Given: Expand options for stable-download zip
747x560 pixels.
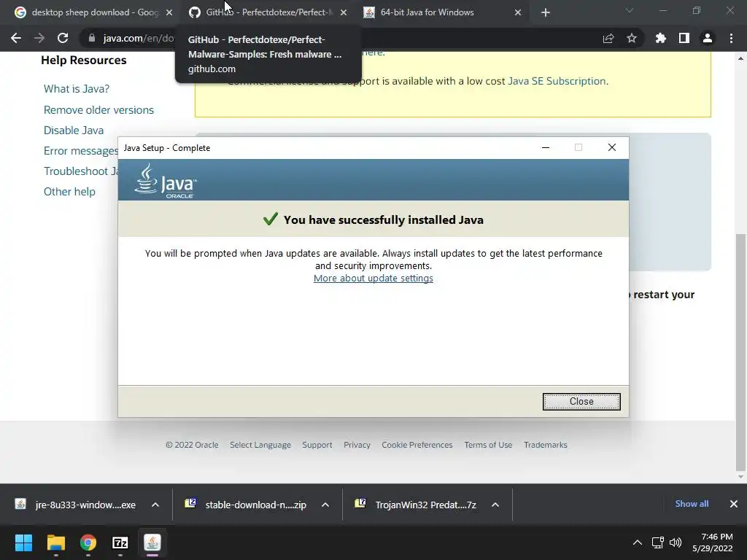Looking at the screenshot, I should 325,505.
